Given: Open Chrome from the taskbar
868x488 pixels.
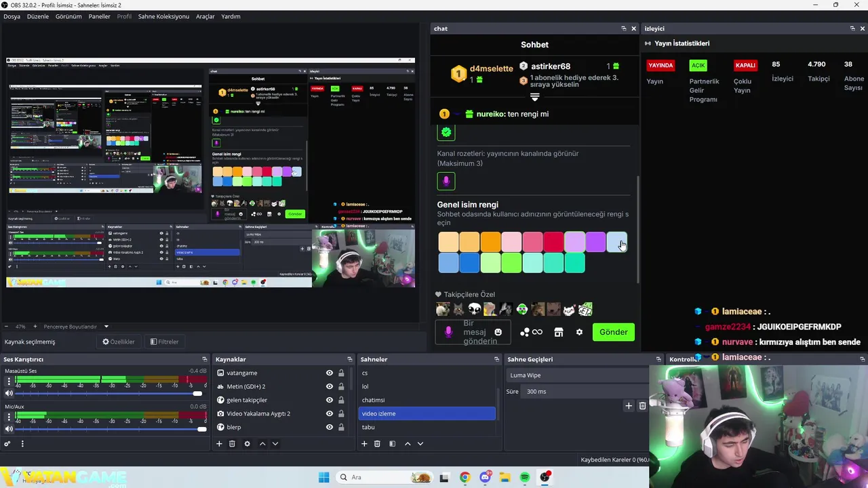Looking at the screenshot, I should tap(465, 477).
